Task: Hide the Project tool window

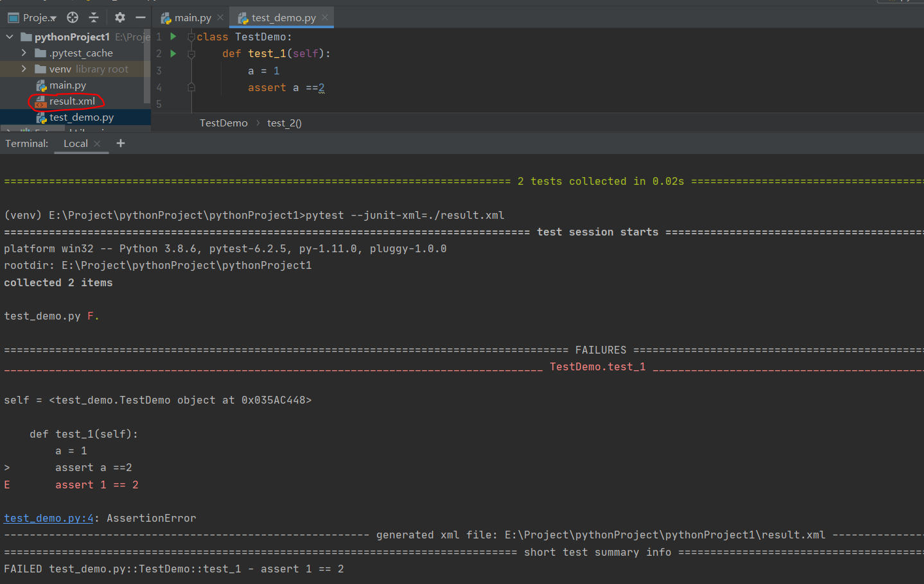Action: pyautogui.click(x=141, y=17)
